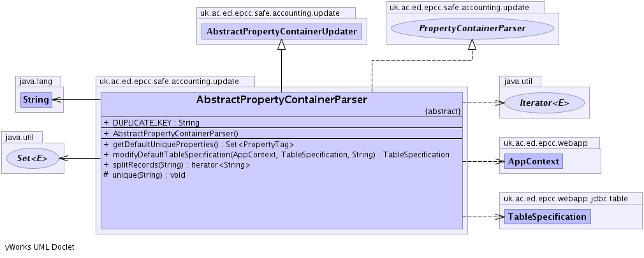Click the AbstractPropertyContainerUpdater class box

(x=282, y=32)
